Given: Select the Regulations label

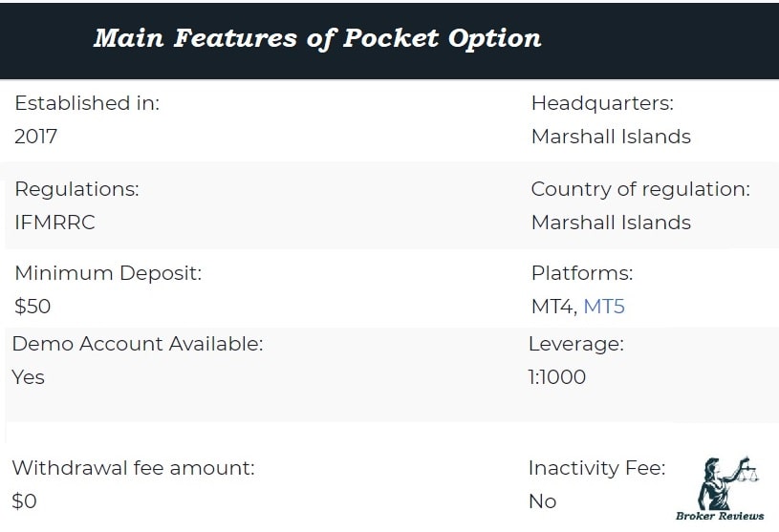Looking at the screenshot, I should [76, 189].
